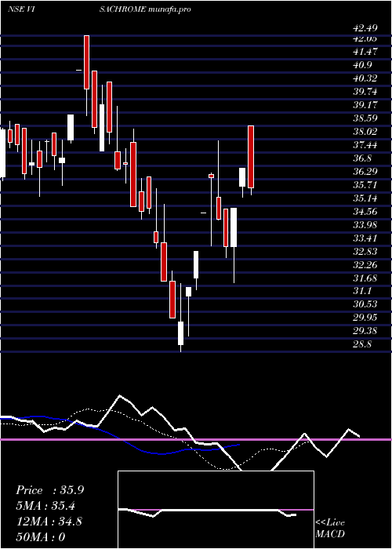Click the Live MACD inset chart box
Image resolution: width=392 pixels, height=549 pixels.
point(216,510)
